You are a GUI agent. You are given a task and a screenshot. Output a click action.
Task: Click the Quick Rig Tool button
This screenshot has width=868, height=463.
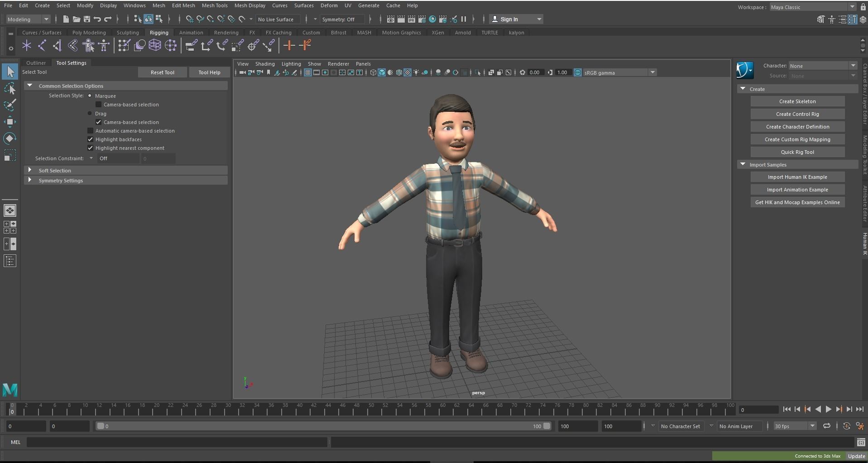tap(797, 152)
